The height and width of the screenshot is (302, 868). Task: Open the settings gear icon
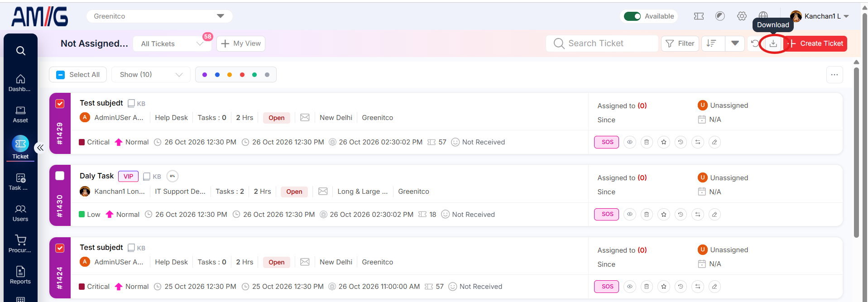tap(742, 16)
